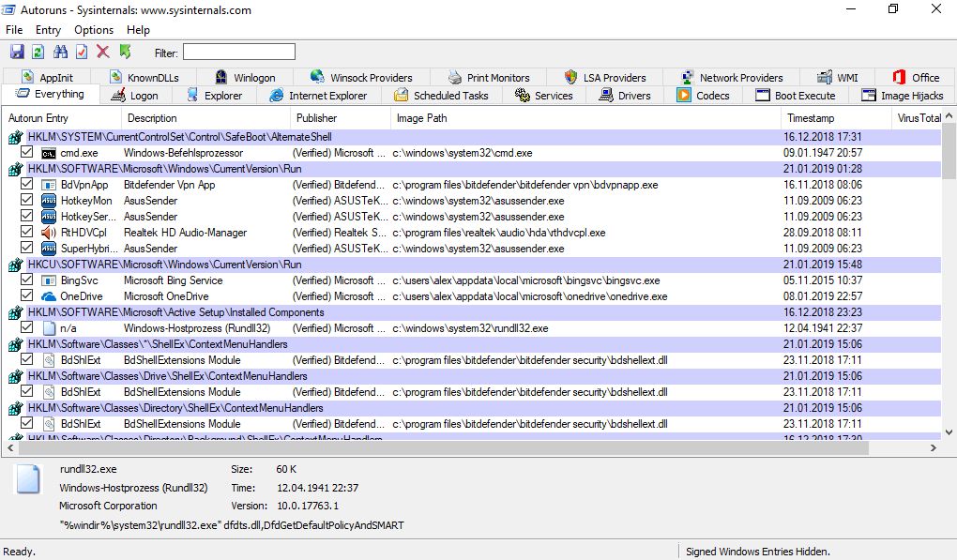Uncheck the BingSvc entry
This screenshot has height=560, width=957.
(x=26, y=280)
